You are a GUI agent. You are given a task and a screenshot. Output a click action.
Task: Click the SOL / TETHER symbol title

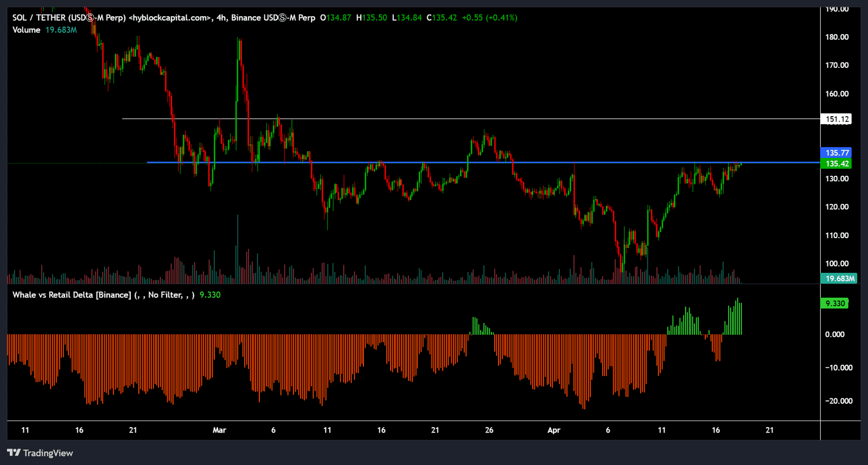(x=69, y=18)
